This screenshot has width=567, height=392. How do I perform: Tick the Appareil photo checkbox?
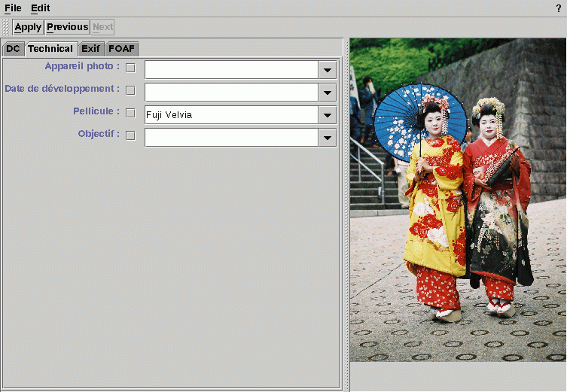[130, 68]
